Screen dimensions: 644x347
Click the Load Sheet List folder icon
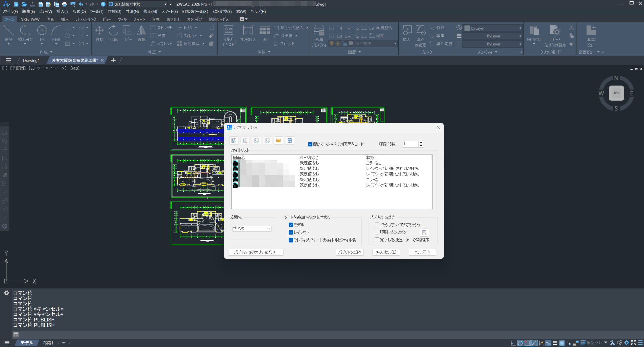[x=278, y=141]
